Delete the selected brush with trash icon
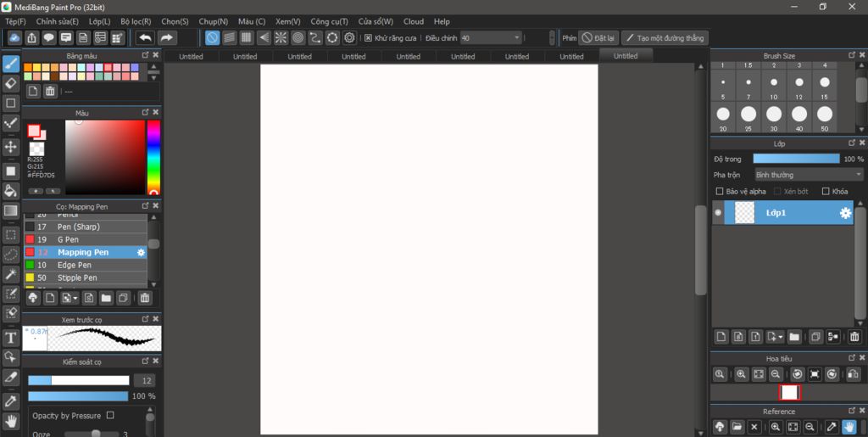868x437 pixels. (144, 298)
